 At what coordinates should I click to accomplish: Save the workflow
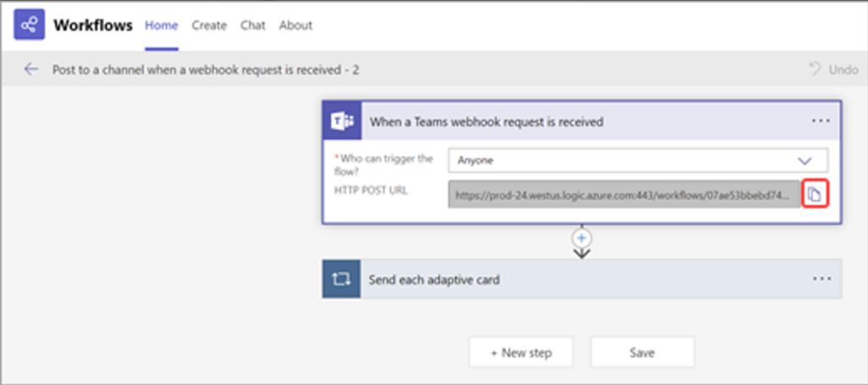point(643,352)
